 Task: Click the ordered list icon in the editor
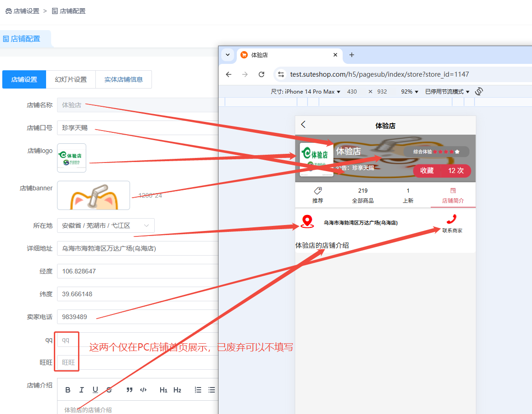coord(198,390)
